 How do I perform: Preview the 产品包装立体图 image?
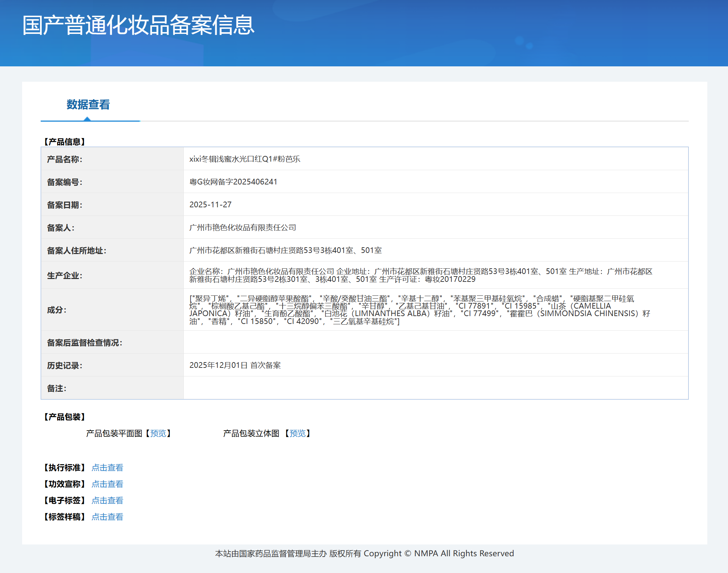coord(297,433)
